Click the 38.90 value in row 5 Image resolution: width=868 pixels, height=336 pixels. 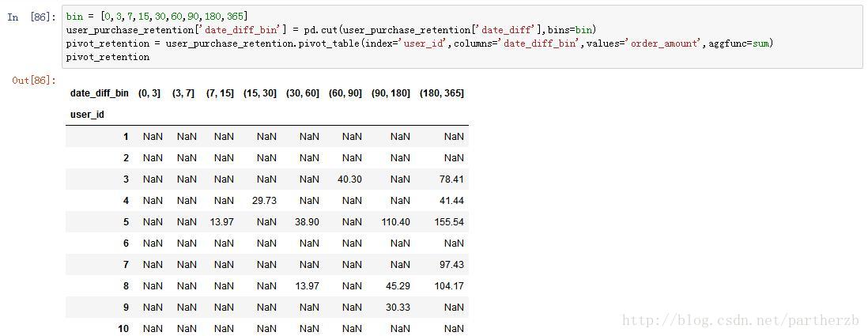pos(307,222)
